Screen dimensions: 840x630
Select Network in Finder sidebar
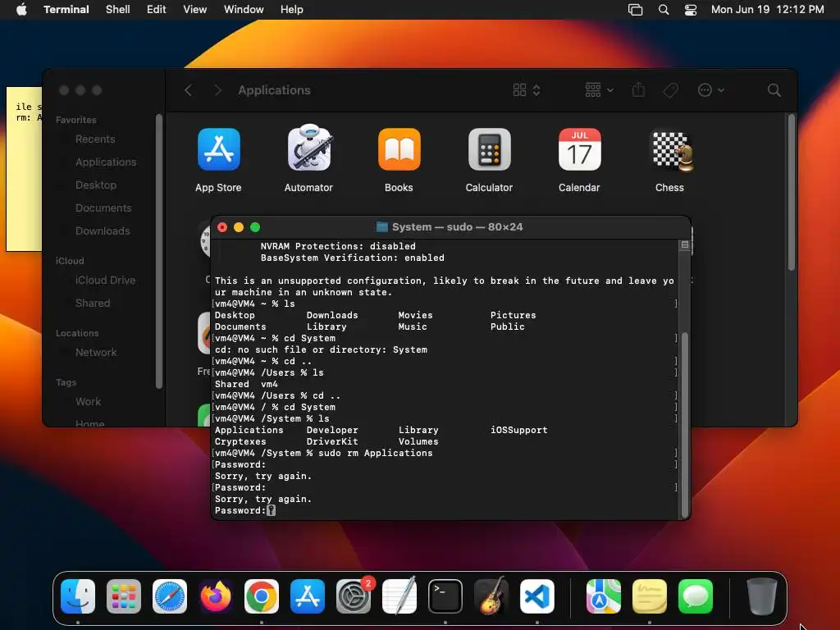pos(96,353)
